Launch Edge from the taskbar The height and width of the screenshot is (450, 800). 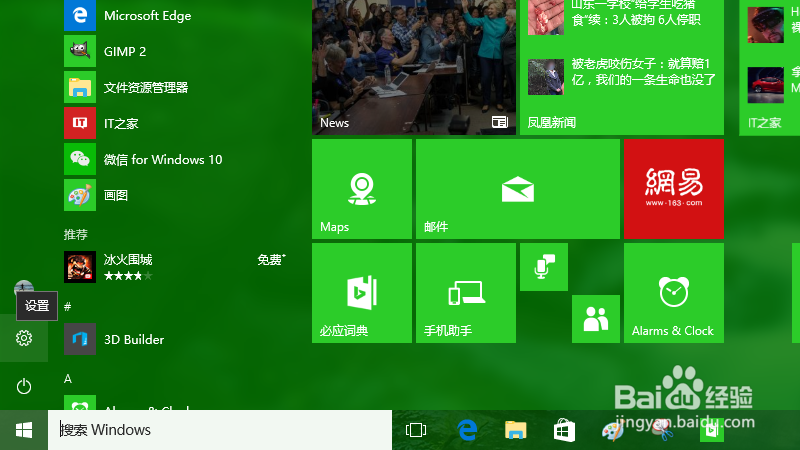(466, 430)
